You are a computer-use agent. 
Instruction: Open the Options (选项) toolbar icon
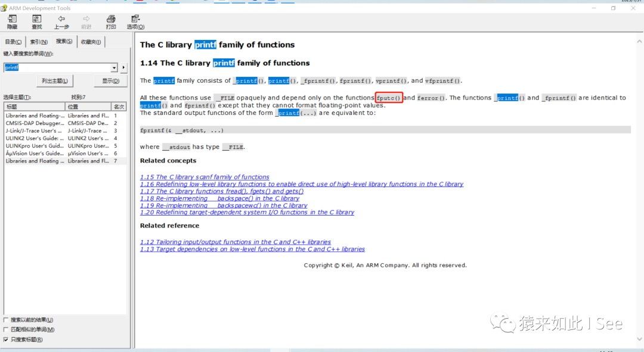click(135, 22)
